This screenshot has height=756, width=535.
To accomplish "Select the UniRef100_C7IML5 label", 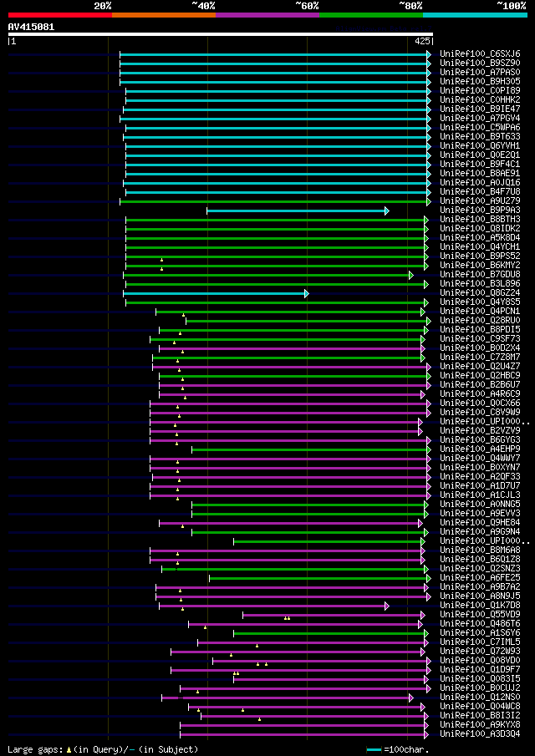I will pos(480,642).
